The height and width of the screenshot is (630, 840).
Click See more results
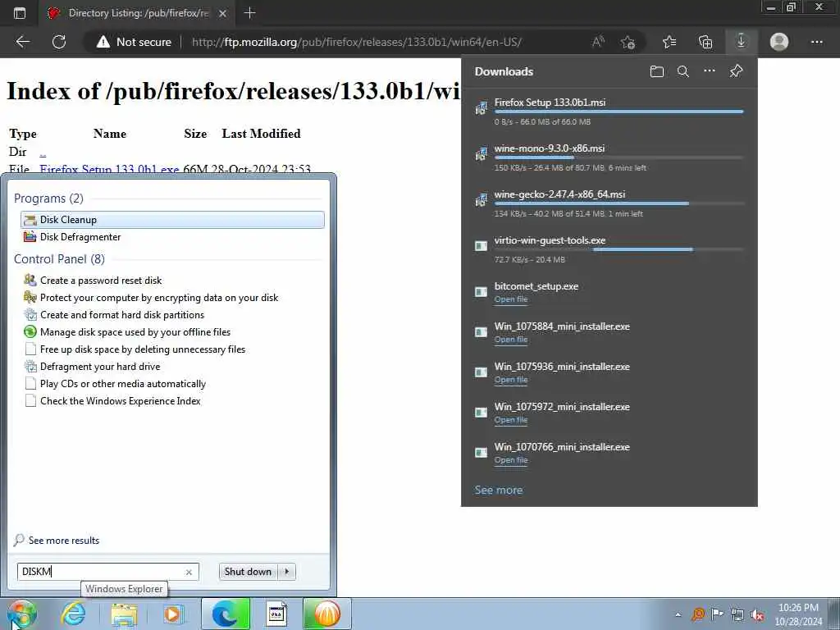[57, 540]
